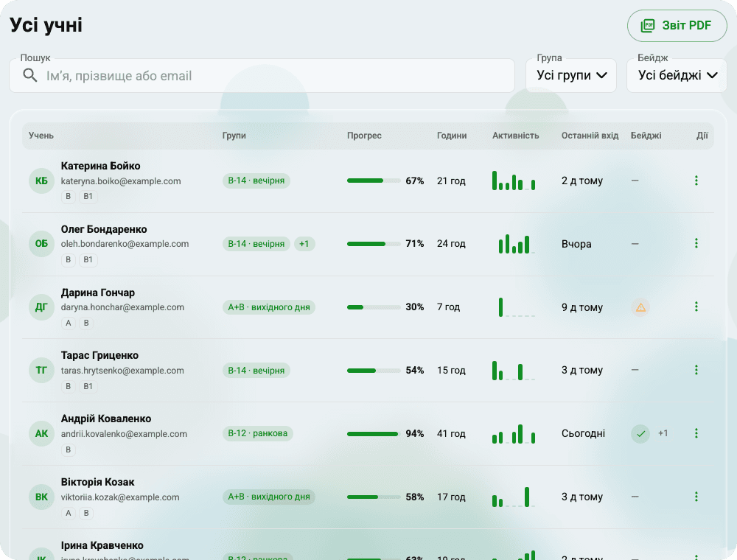Click progress value 71%
This screenshot has height=560, width=737.
414,243
